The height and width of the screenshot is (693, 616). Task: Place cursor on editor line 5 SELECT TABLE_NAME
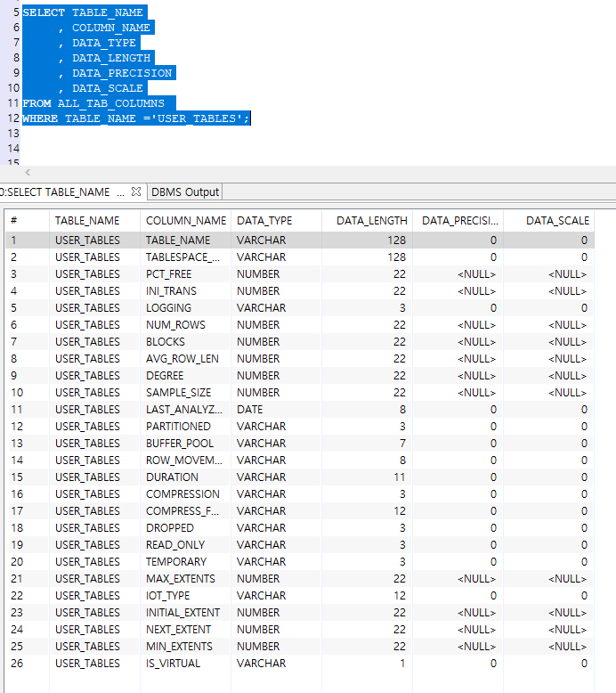pos(83,12)
